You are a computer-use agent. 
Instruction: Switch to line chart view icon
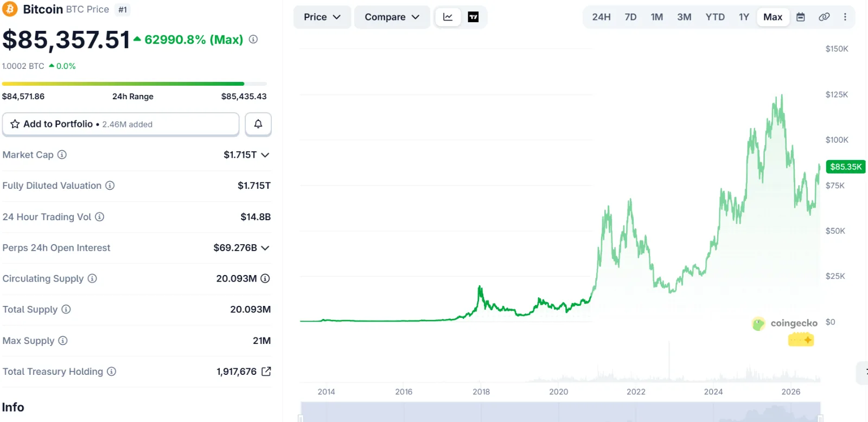[448, 17]
